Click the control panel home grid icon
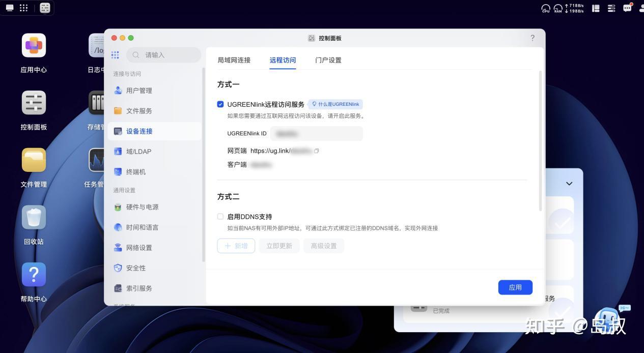Viewport: 644px width, 353px height. click(x=115, y=55)
